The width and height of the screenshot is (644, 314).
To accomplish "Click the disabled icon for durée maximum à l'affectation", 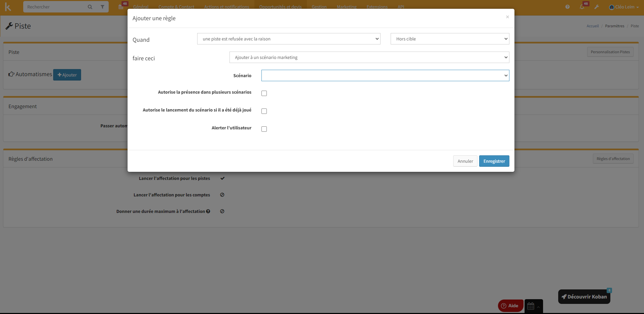I will (x=222, y=211).
